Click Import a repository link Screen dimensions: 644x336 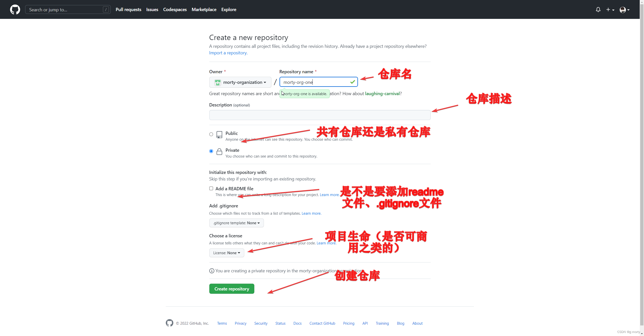[x=228, y=53]
